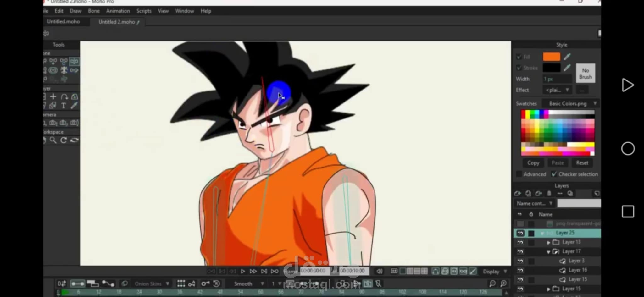Mute audio with speaker icon
Viewport: 644px width, 297px height.
tap(380, 271)
